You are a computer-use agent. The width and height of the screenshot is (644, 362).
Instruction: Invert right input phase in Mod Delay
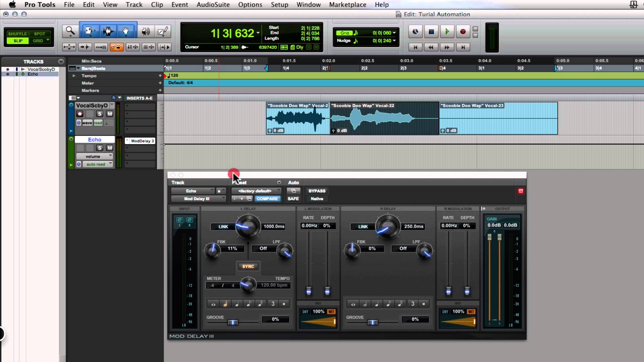pos(190,220)
